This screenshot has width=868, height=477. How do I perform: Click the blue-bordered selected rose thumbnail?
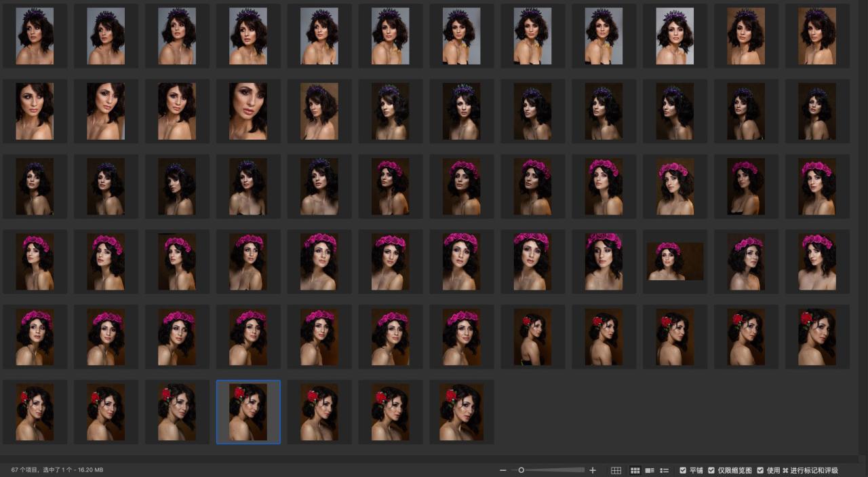click(248, 412)
